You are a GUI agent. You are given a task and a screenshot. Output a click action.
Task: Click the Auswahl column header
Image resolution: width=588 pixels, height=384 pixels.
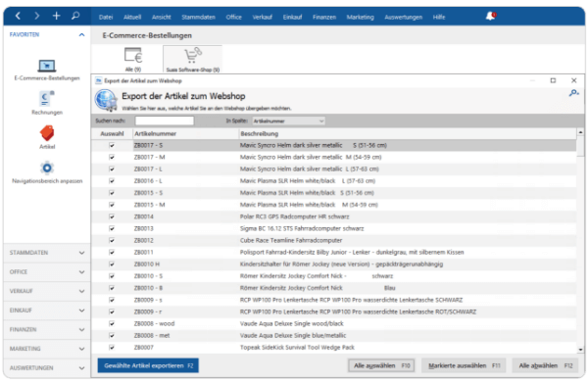[x=112, y=133]
